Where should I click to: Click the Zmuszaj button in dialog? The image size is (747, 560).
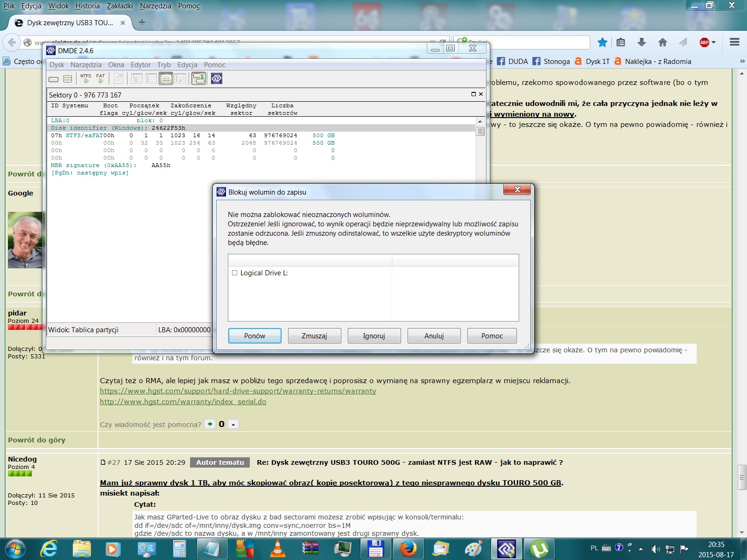(314, 336)
